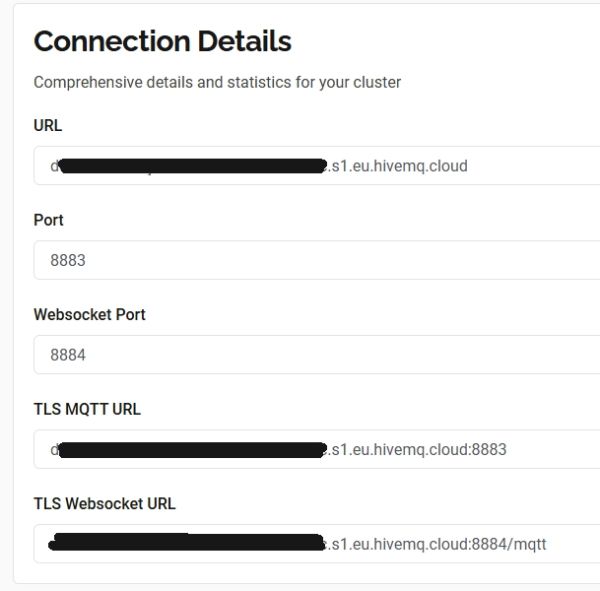Click the ".s1.eu.hivemq.cloud:8883" hostname text
Image resolution: width=600 pixels, height=591 pixels.
[x=418, y=449]
